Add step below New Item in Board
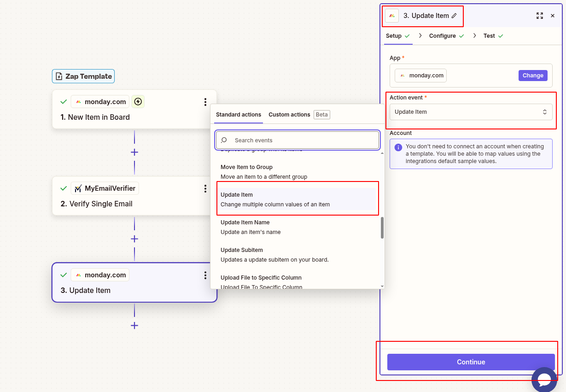This screenshot has width=566, height=392. coord(134,152)
